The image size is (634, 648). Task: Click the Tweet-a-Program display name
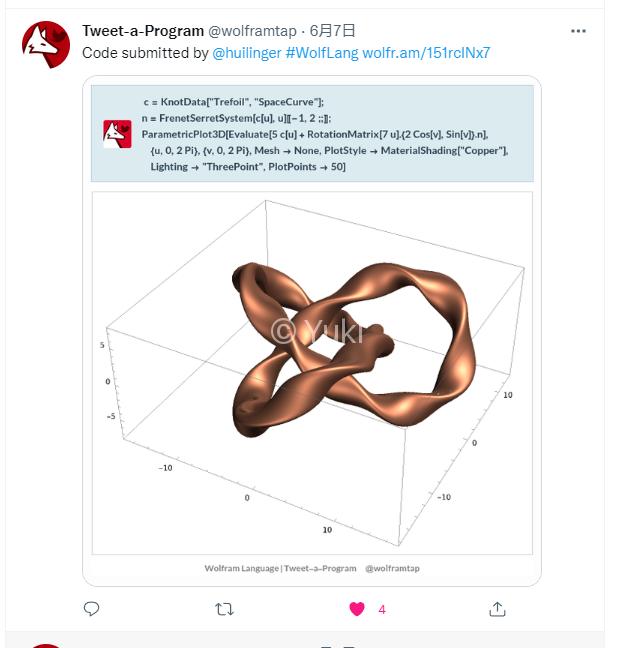[x=142, y=31]
